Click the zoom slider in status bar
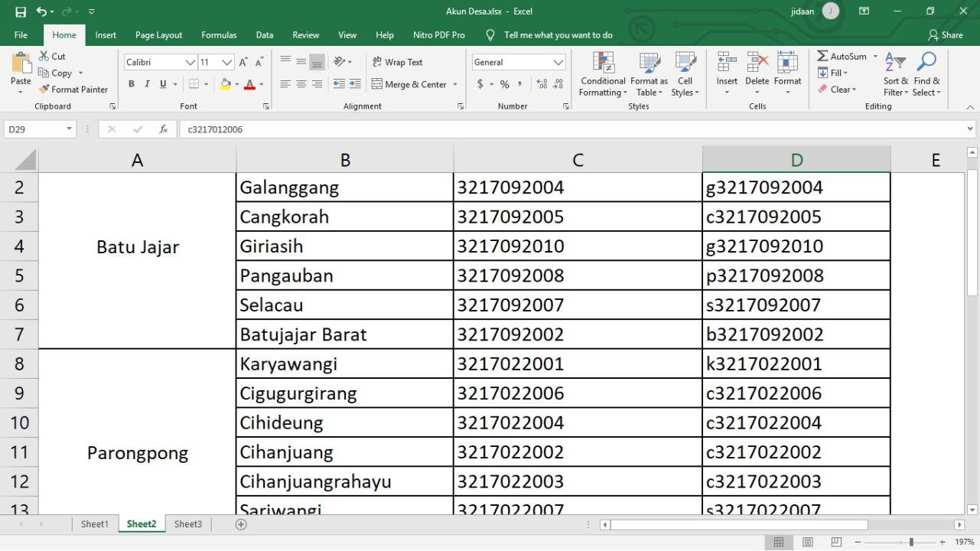 tap(910, 542)
